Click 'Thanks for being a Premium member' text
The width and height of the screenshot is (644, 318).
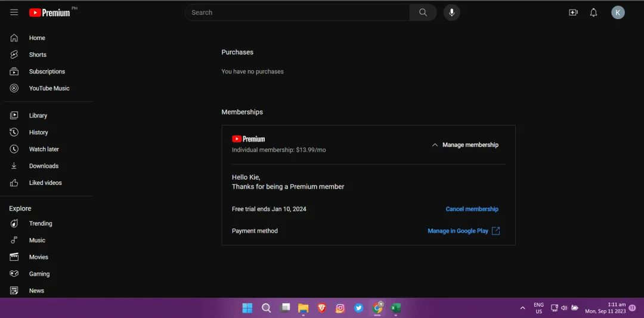(x=288, y=187)
